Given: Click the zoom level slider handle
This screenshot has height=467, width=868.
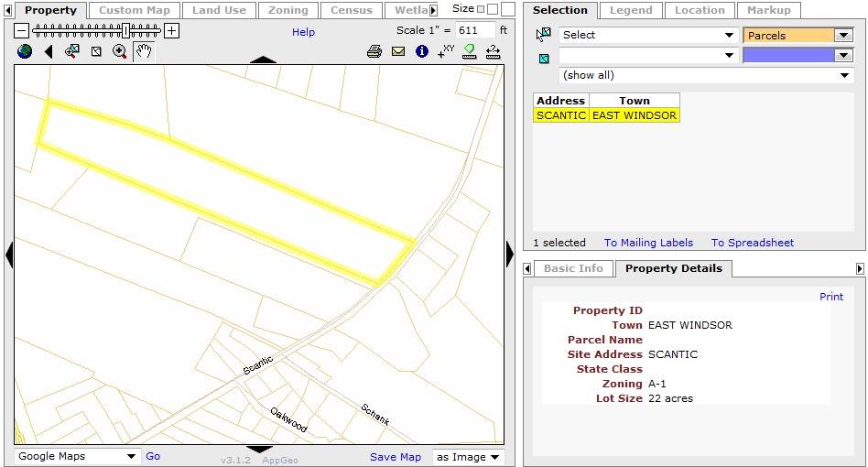Looking at the screenshot, I should point(126,30).
